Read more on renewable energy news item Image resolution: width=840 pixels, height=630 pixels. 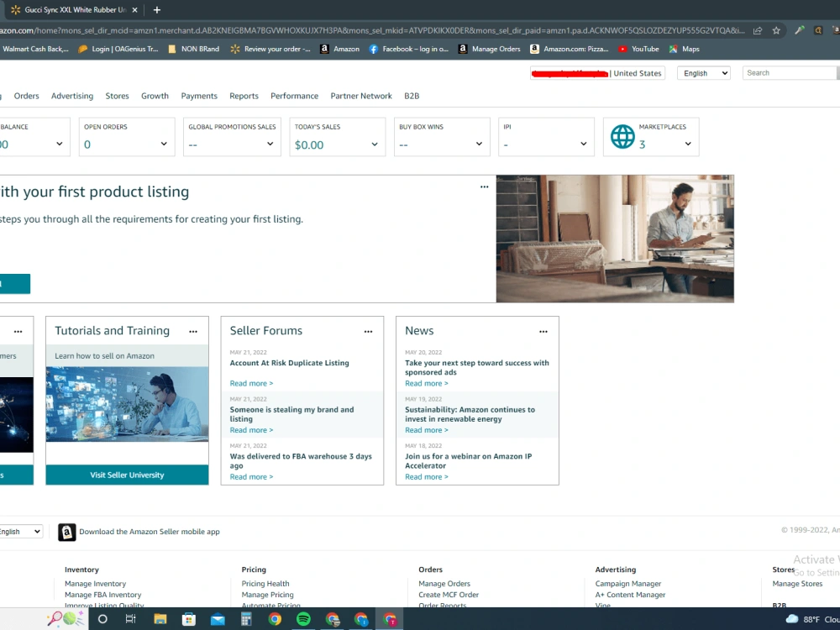tap(427, 429)
